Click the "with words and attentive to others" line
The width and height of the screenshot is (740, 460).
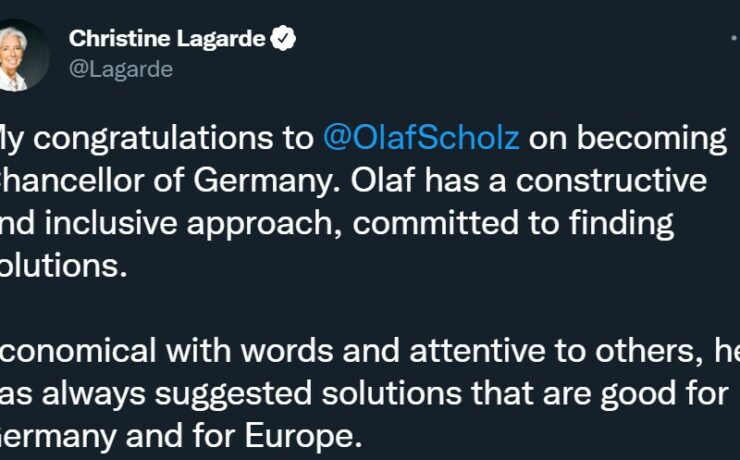(368, 351)
